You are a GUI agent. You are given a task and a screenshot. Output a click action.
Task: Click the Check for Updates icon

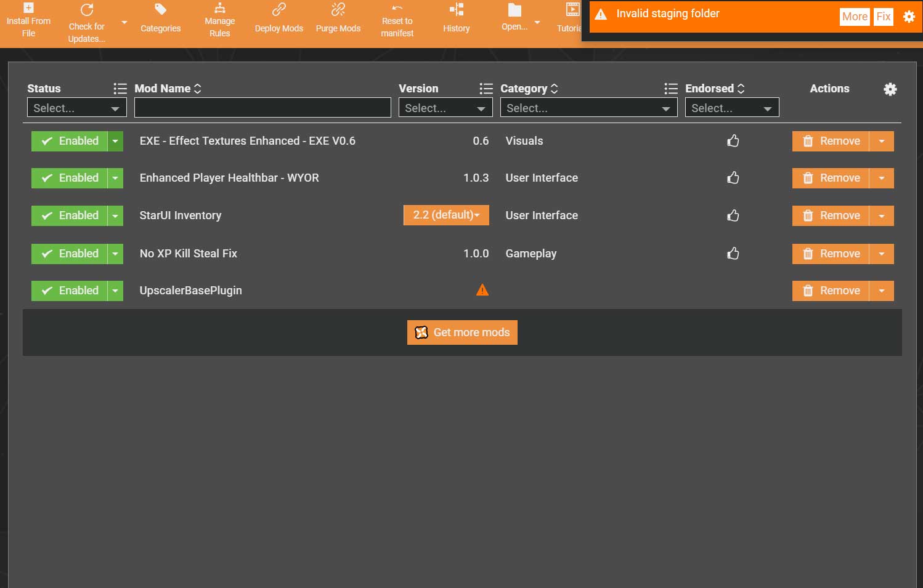(x=87, y=10)
